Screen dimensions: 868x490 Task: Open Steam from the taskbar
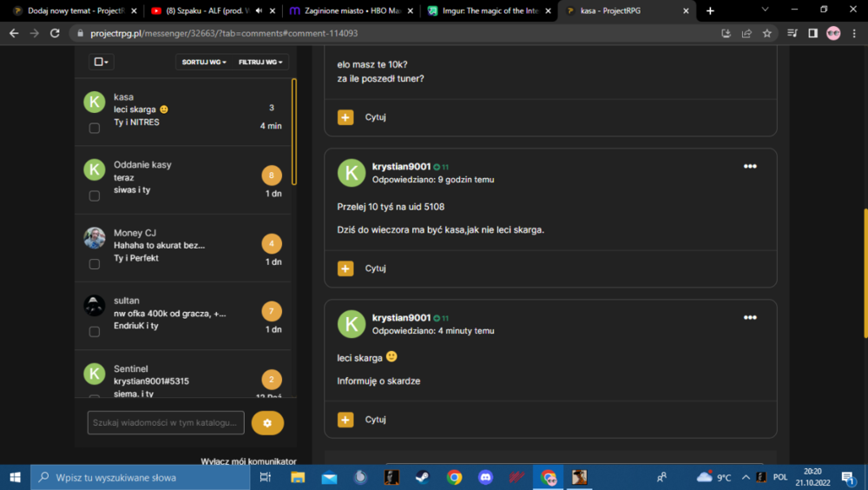click(423, 477)
